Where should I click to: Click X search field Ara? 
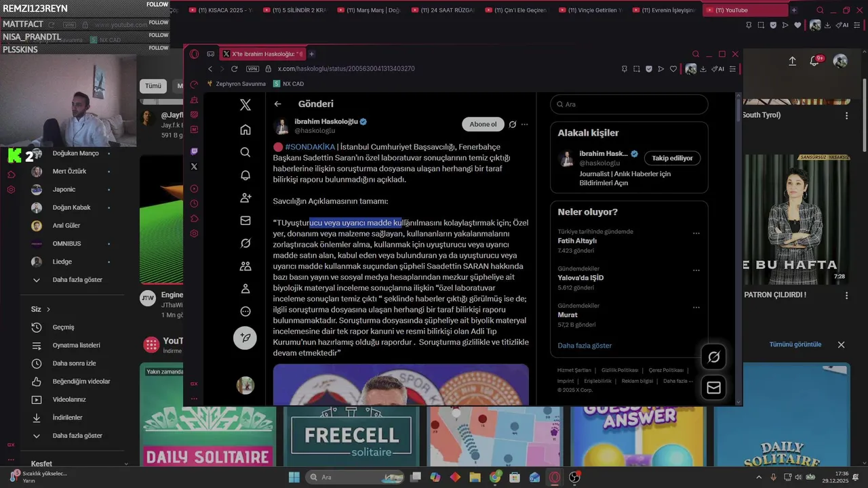(629, 104)
